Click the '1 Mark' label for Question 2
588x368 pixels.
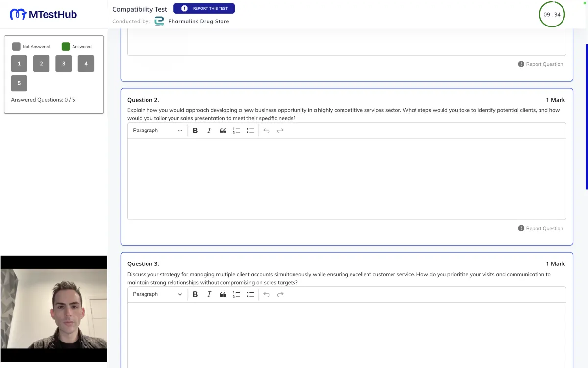click(556, 100)
